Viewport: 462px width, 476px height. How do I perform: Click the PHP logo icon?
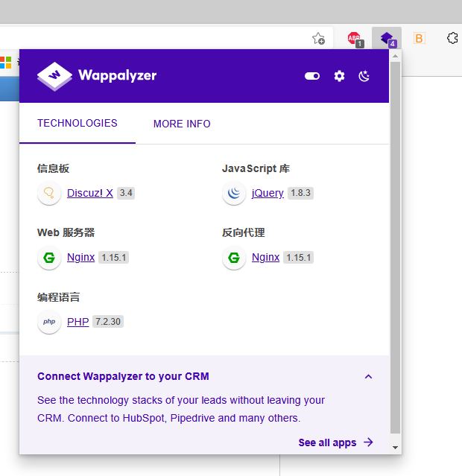pos(49,322)
